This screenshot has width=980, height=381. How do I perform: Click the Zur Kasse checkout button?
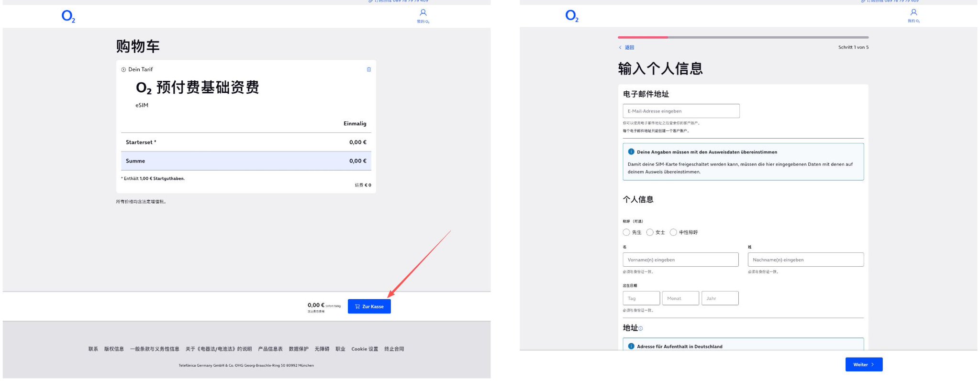click(369, 306)
